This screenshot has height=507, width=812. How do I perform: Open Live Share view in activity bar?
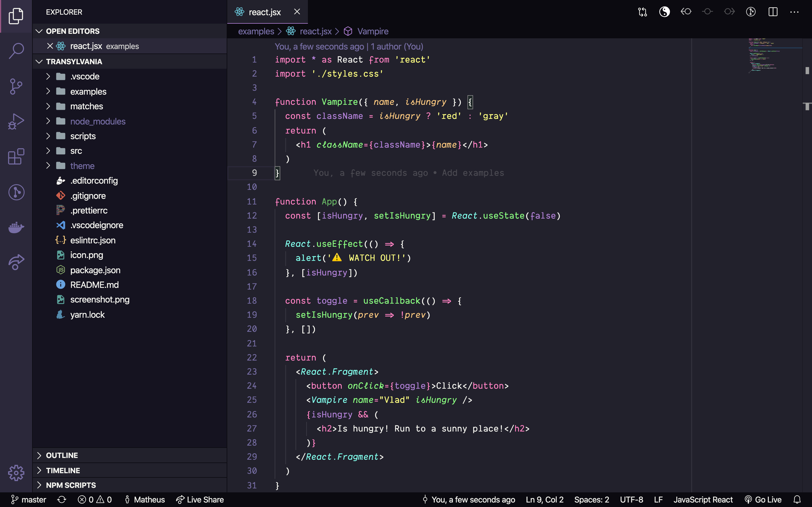16,262
